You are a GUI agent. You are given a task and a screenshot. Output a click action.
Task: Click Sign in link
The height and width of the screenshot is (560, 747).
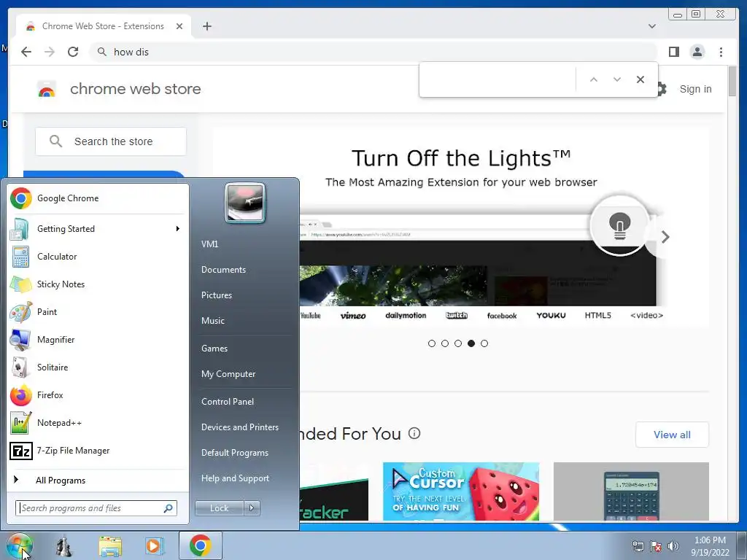(695, 89)
